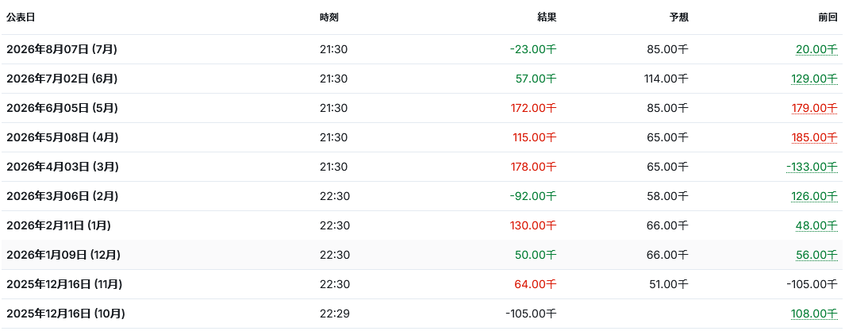
Task: Click the revised previous value 129.00千
Action: (x=814, y=79)
